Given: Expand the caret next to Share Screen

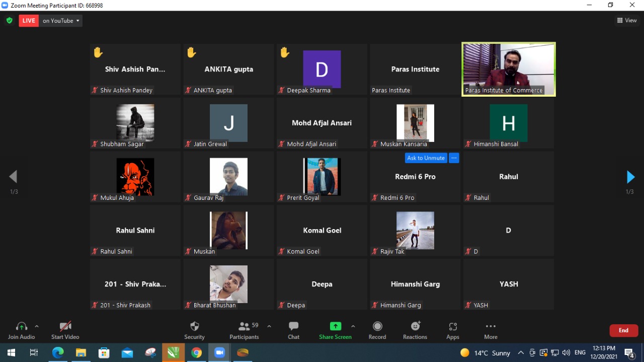Looking at the screenshot, I should pyautogui.click(x=353, y=326).
